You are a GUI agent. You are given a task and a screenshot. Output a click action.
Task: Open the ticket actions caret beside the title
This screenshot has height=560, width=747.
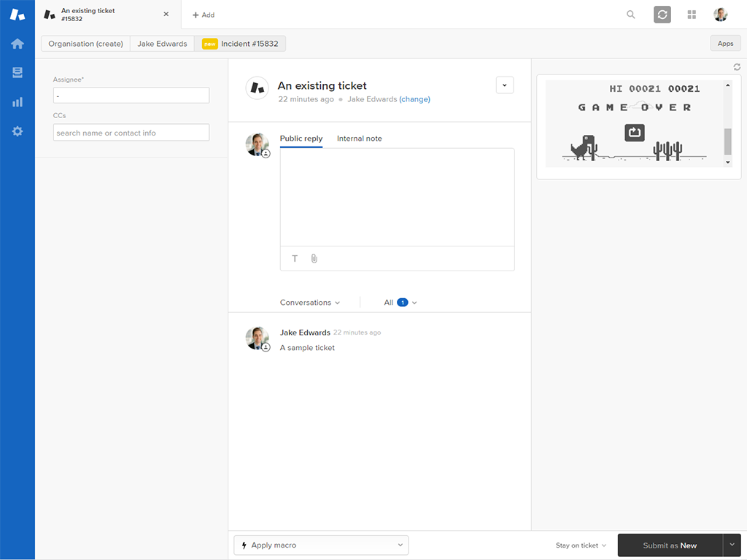(504, 85)
